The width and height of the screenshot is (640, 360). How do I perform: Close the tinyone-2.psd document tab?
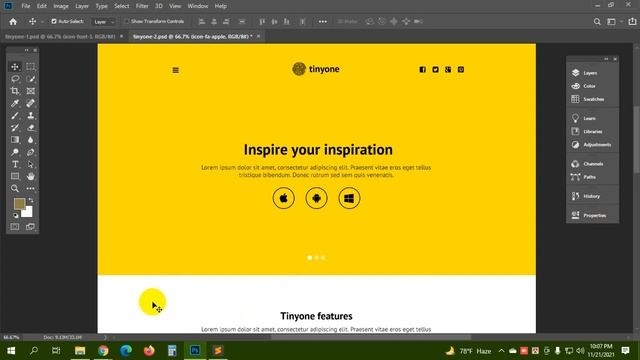pos(258,36)
